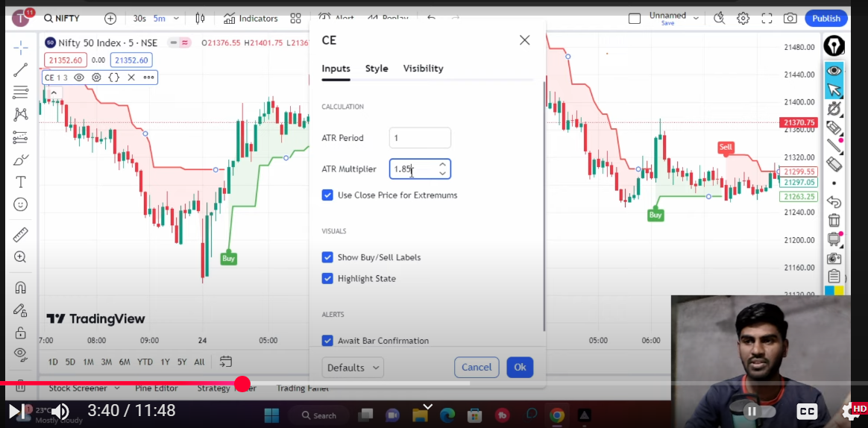Viewport: 868px width, 428px height.
Task: Select the highlighter in the drawing overlay toolbar
Action: coord(834,128)
